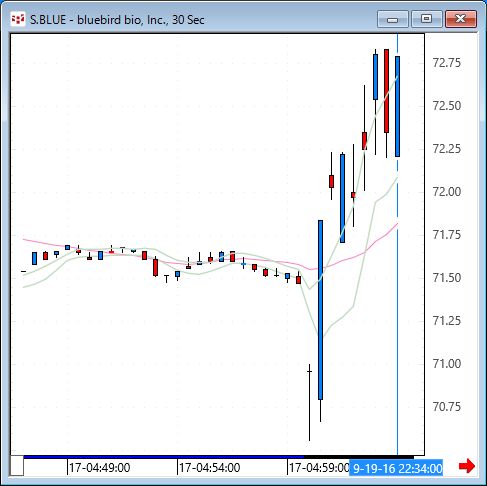The height and width of the screenshot is (486, 487).
Task: Click the small white box at bottom-left
Action: pos(17,466)
